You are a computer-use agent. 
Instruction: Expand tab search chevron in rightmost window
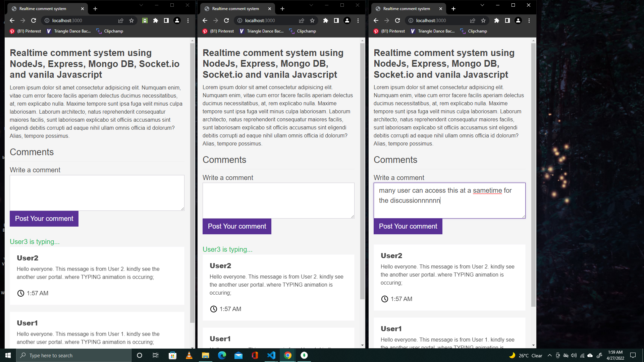[482, 5]
